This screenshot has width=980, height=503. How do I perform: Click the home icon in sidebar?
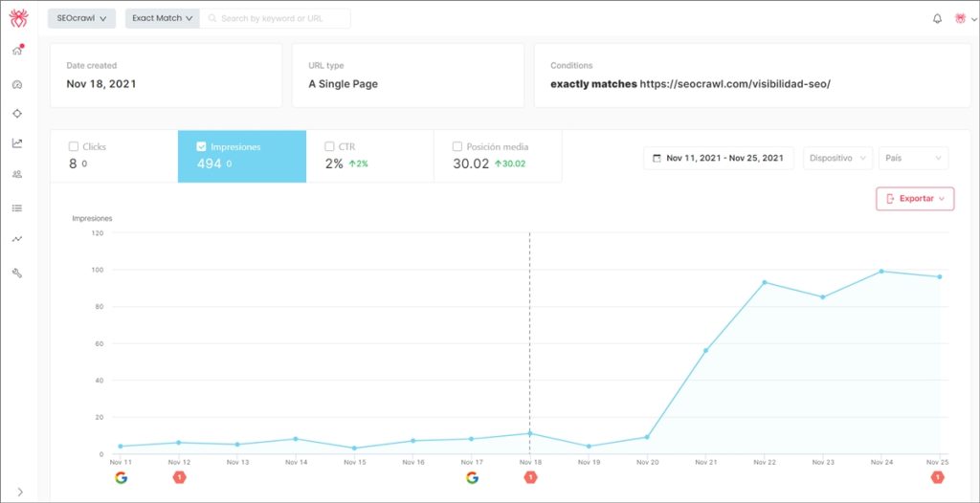point(16,51)
